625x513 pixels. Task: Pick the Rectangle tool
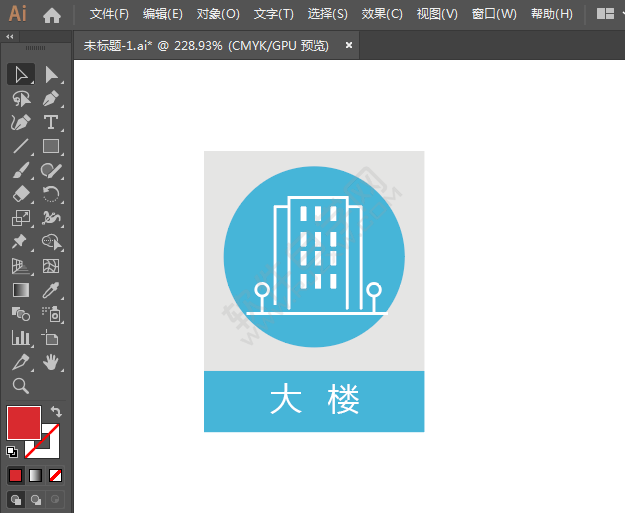51,146
